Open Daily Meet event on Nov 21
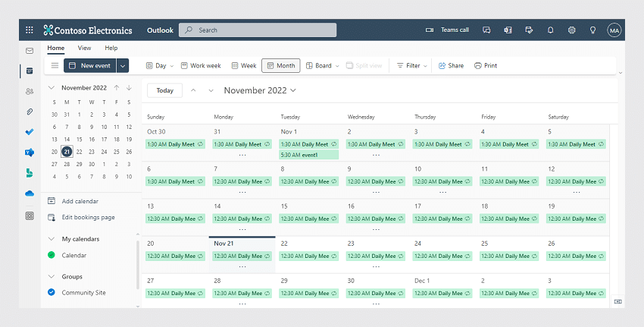This screenshot has width=644, height=327. pyautogui.click(x=242, y=256)
